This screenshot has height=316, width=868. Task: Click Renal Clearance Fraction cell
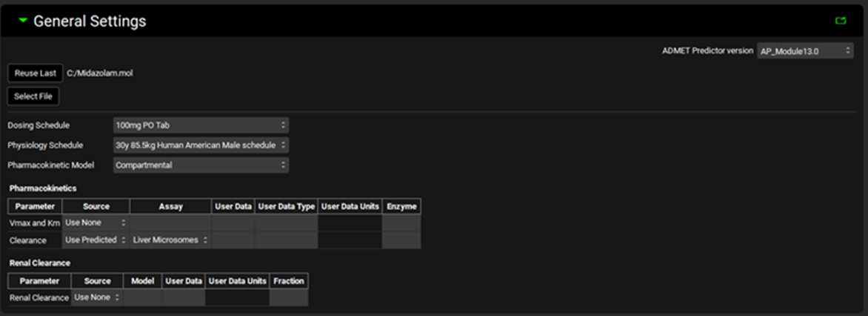click(x=288, y=297)
